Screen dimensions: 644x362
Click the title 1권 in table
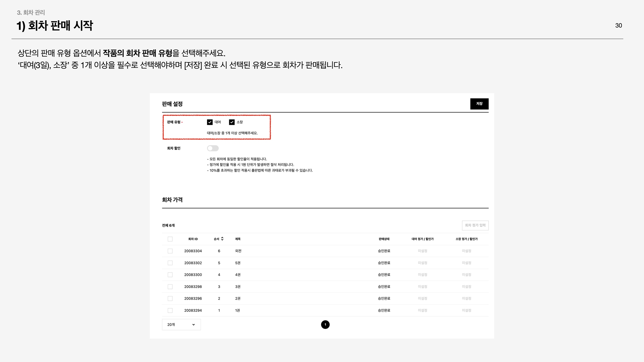pyautogui.click(x=237, y=311)
